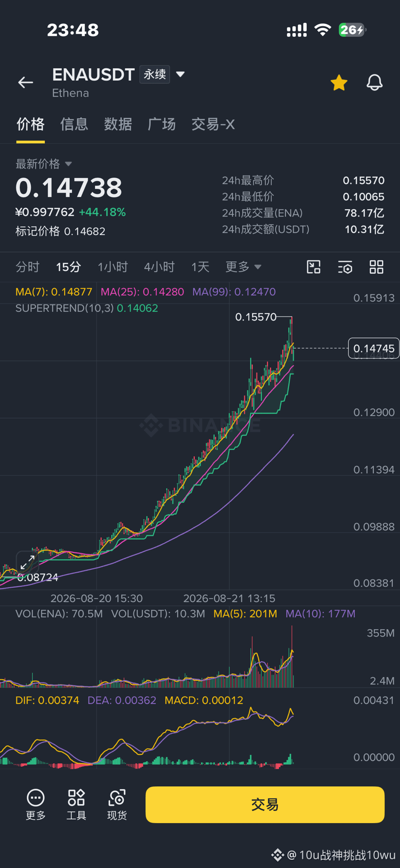Screen dimensions: 400x868
Task: Tap the ¥0.997762 converted price
Action: click(x=45, y=212)
